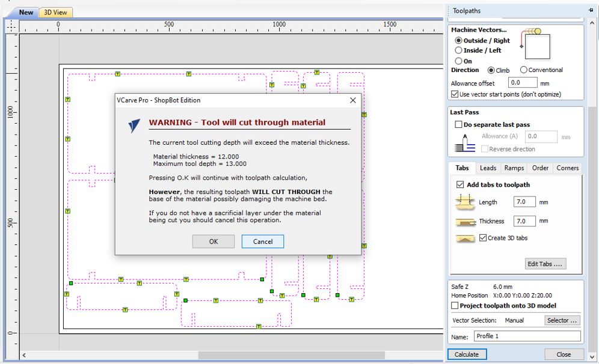This screenshot has width=599, height=364.
Task: Open the vector Selector
Action: (x=562, y=321)
